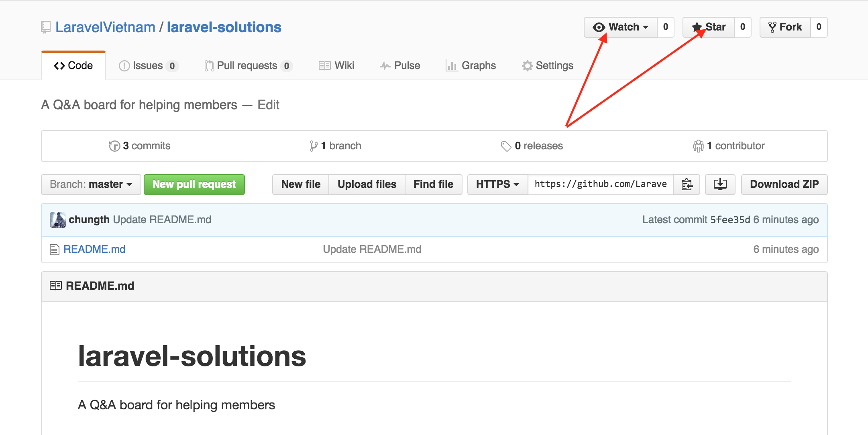Open the Watch notifications dropdown
Screen dimensions: 868x435
(x=621, y=27)
